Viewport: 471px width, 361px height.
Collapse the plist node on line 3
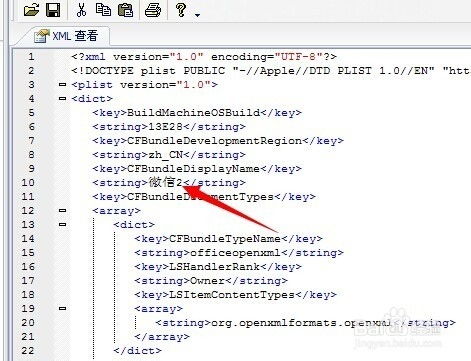click(x=62, y=85)
